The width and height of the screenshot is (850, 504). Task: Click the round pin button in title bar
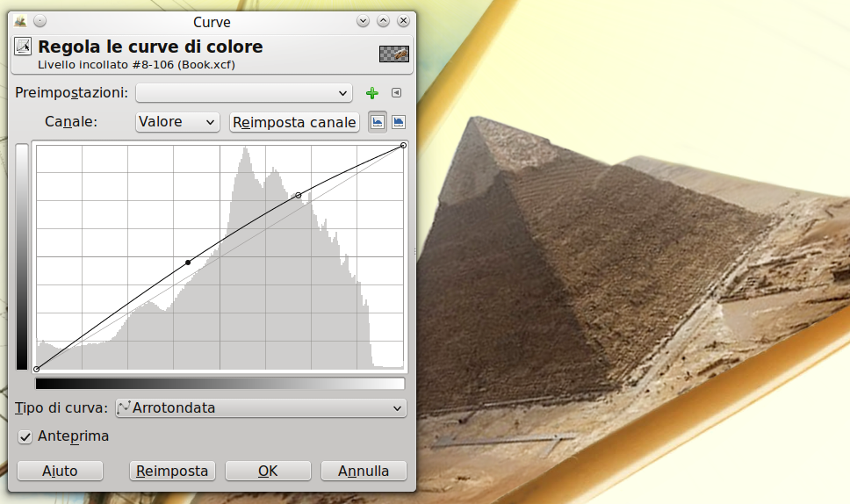pyautogui.click(x=40, y=21)
